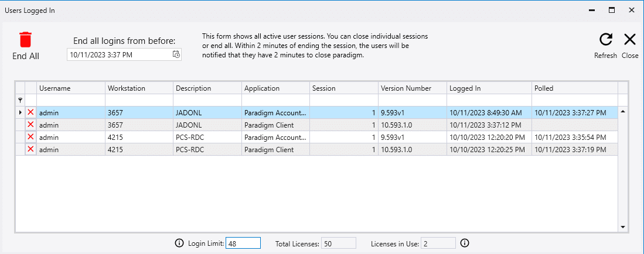Sort by Workstation column header
This screenshot has height=254, width=644.
coord(139,88)
